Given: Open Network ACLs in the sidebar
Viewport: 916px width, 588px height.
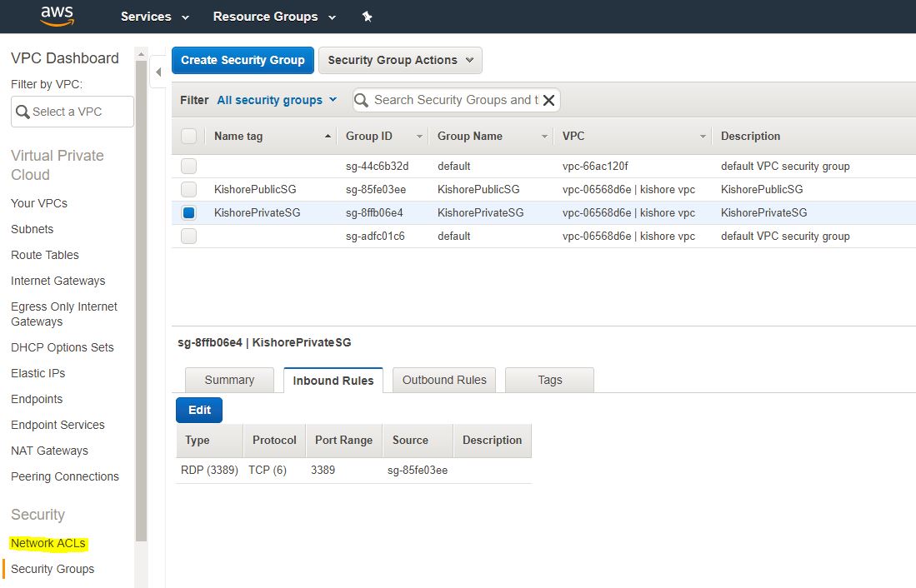Looking at the screenshot, I should (x=48, y=543).
